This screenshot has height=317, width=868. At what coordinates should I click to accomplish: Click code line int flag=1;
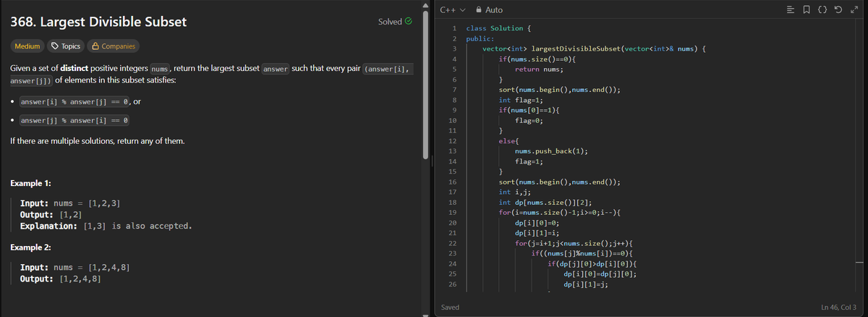tap(520, 101)
